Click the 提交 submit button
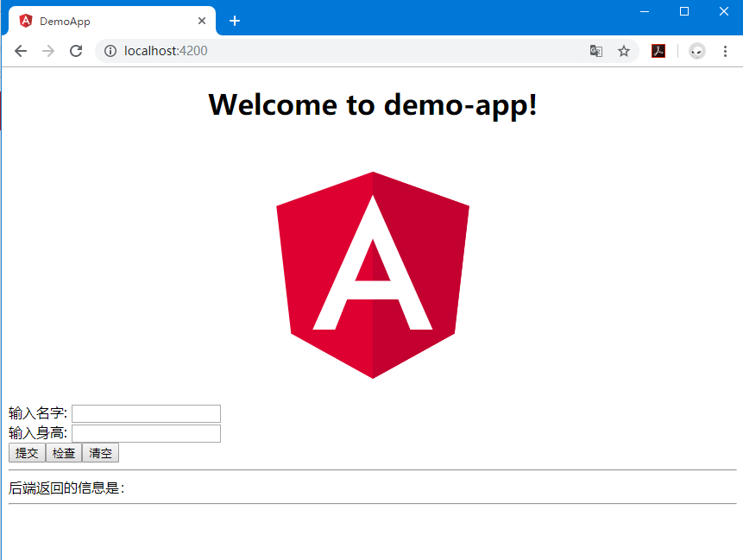 tap(27, 453)
